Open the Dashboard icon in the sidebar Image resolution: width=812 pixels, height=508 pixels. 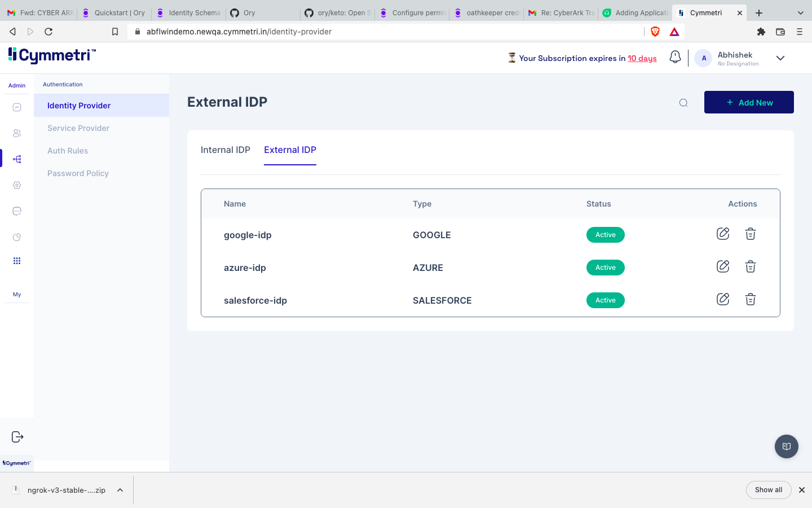(17, 107)
